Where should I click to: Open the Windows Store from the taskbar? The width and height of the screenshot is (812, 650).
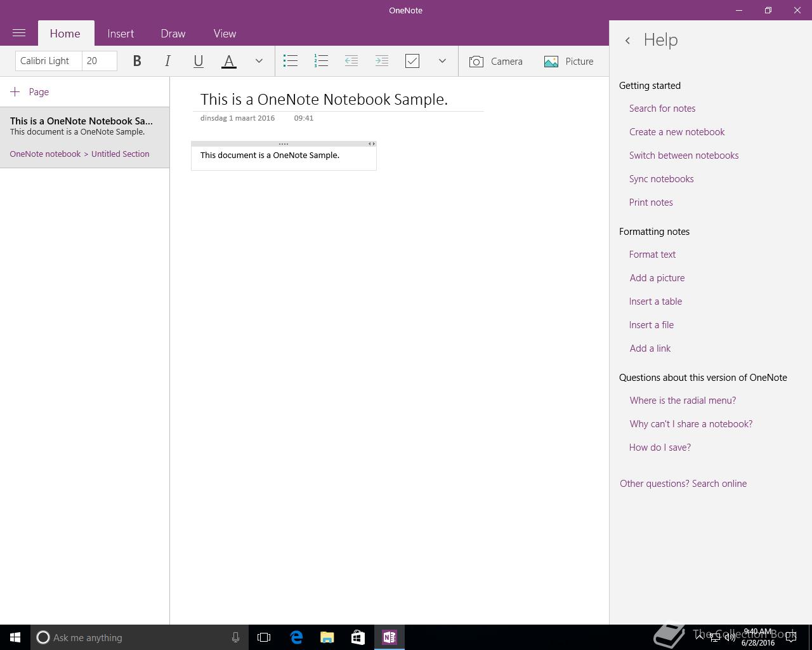point(358,637)
